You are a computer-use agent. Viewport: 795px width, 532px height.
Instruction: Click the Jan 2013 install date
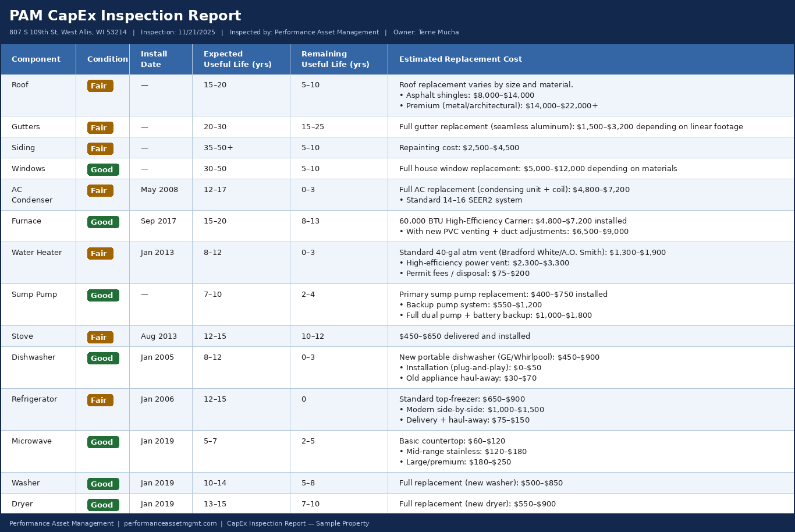(x=157, y=253)
